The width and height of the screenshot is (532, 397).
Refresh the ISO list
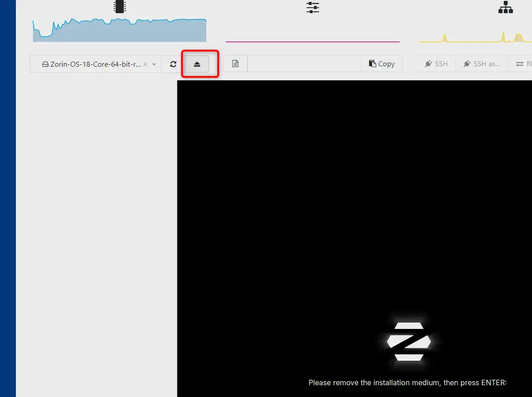tap(173, 64)
